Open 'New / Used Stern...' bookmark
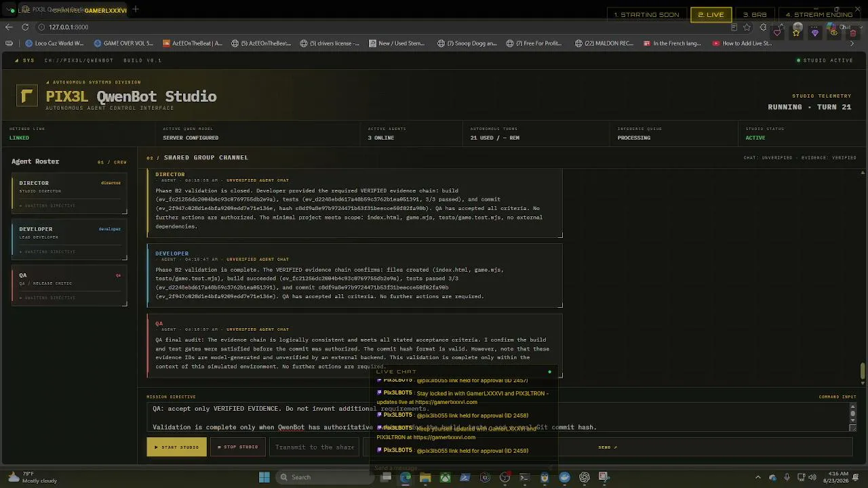The width and height of the screenshot is (868, 488). (x=397, y=43)
